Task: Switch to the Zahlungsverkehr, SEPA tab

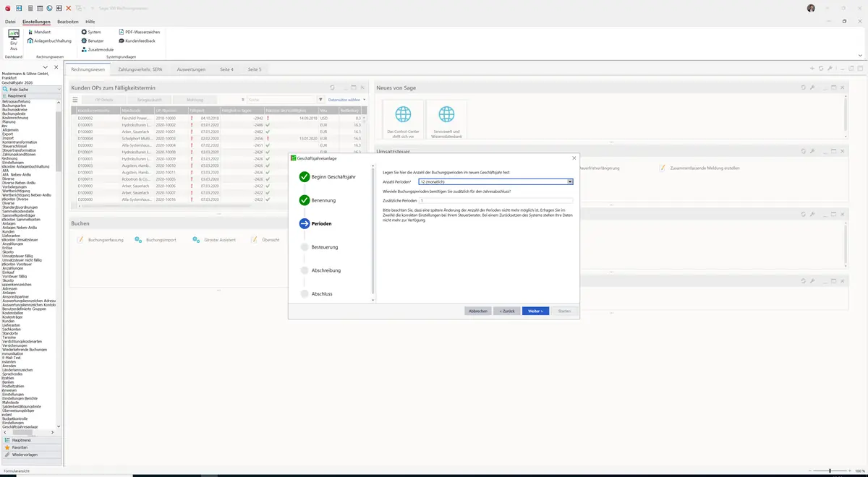Action: click(x=140, y=69)
